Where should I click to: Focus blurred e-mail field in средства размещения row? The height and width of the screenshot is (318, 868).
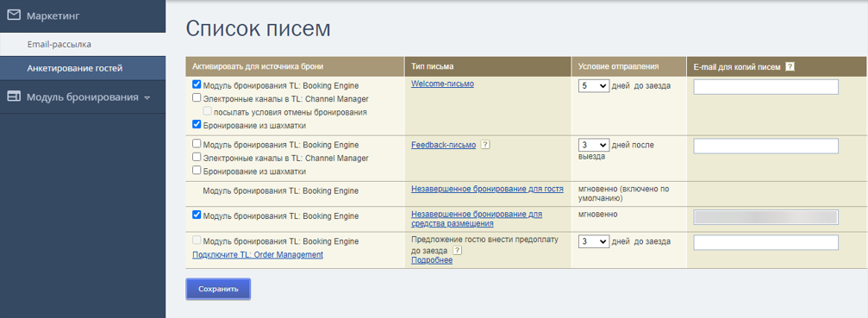click(765, 217)
